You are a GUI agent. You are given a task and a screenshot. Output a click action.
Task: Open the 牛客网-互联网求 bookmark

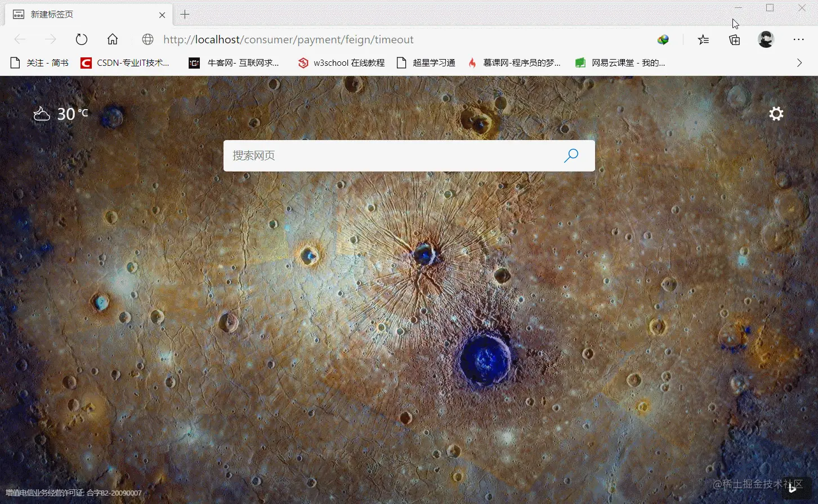click(234, 62)
